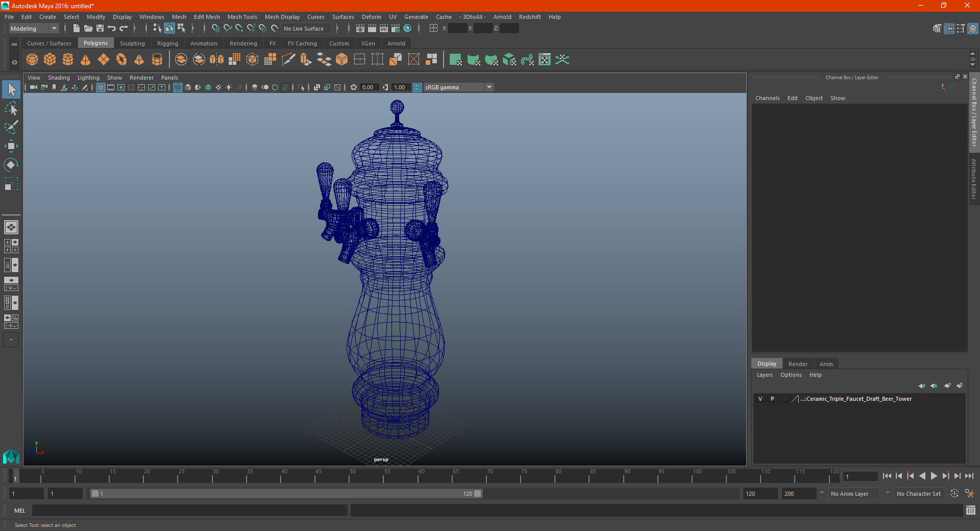Screen dimensions: 980x531
Task: Open the No Anim Layer dropdown
Action: click(854, 494)
